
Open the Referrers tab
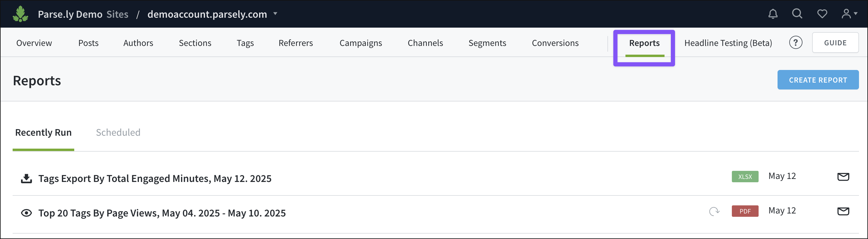point(296,43)
